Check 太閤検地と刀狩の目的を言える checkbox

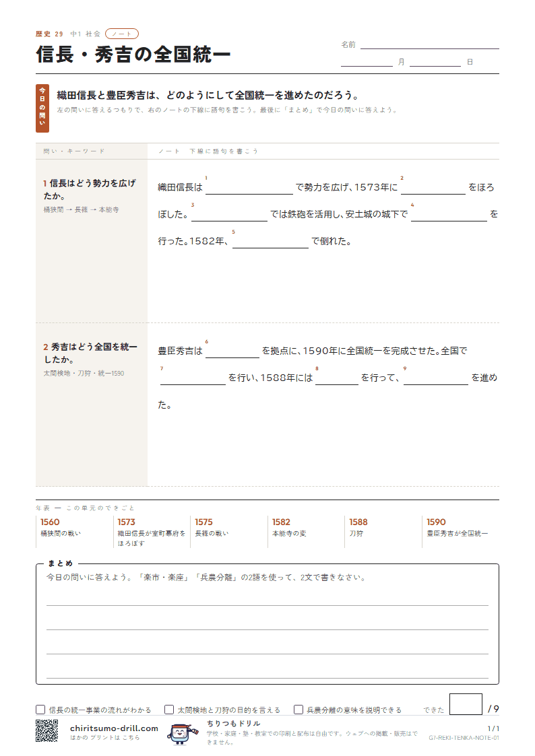click(169, 710)
